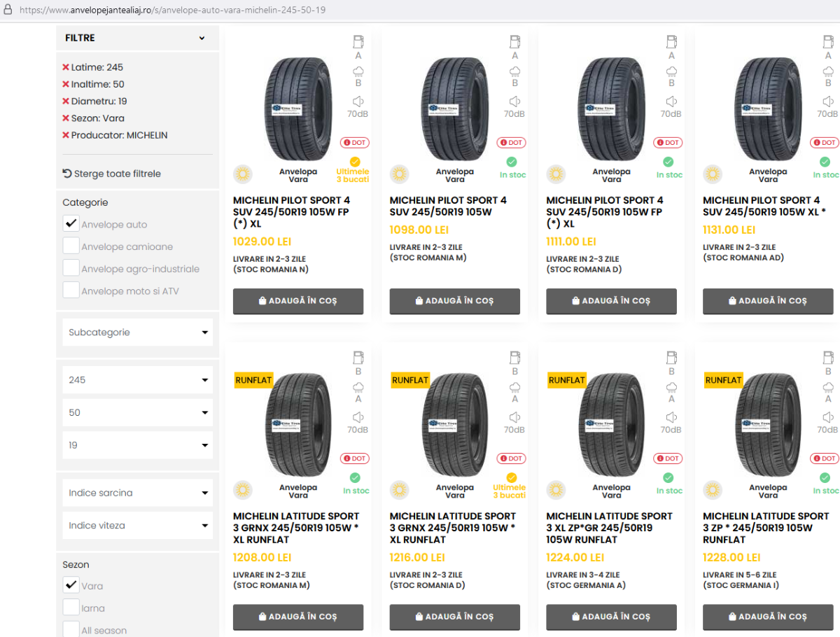Add the 1131.00 LEI tire to cart
Viewport: 840px width, 637px height.
coord(769,301)
